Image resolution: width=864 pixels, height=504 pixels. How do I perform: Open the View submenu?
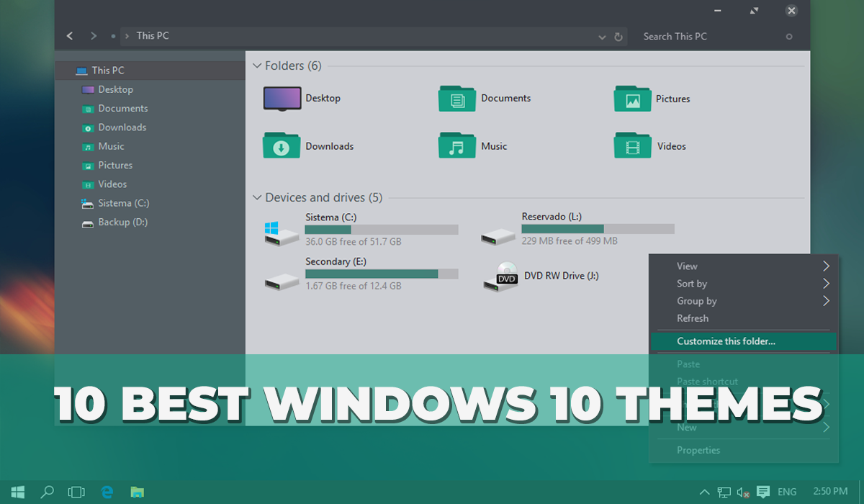click(744, 266)
